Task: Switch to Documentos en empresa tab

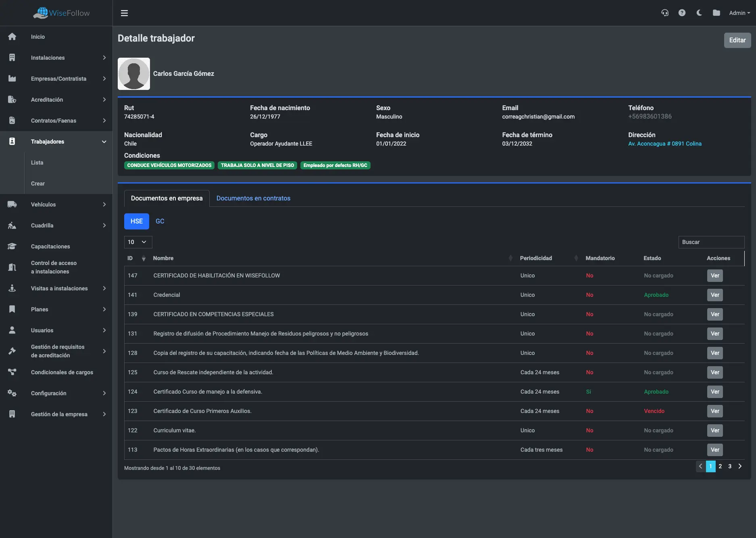Action: pyautogui.click(x=167, y=198)
